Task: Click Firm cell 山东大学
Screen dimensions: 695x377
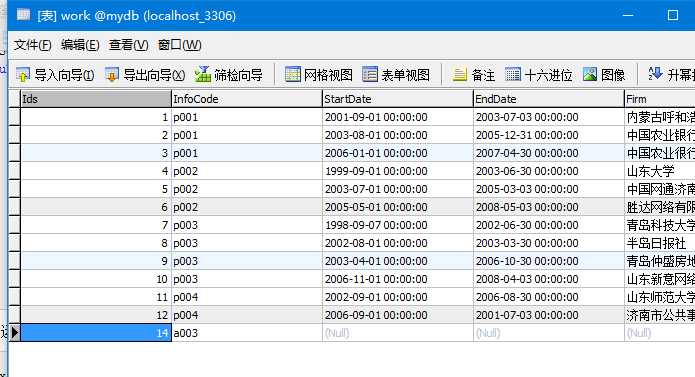Action: (660, 171)
